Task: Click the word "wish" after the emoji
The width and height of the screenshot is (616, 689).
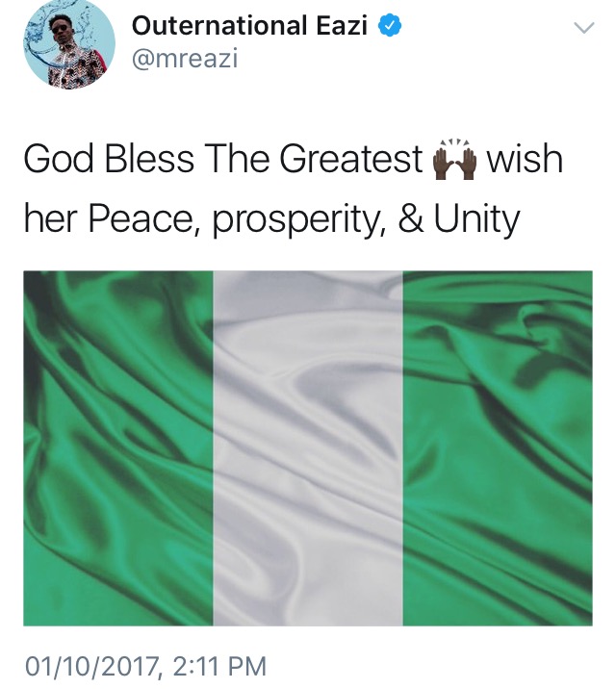Action: (x=525, y=159)
